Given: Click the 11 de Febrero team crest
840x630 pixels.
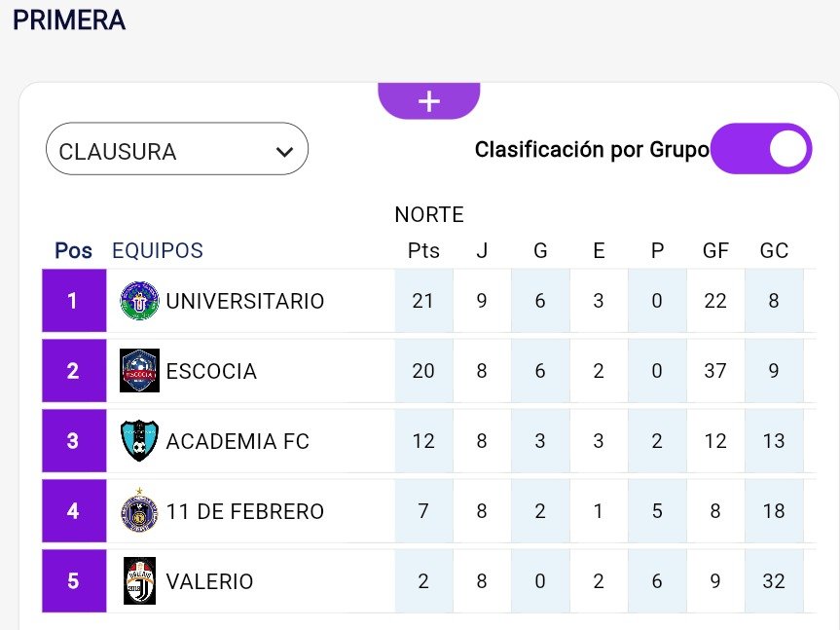Looking at the screenshot, I should [139, 511].
